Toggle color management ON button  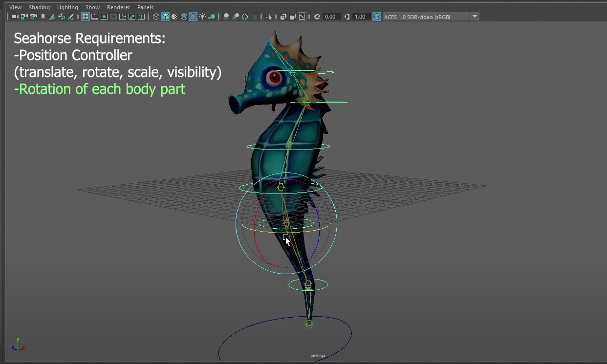point(376,16)
